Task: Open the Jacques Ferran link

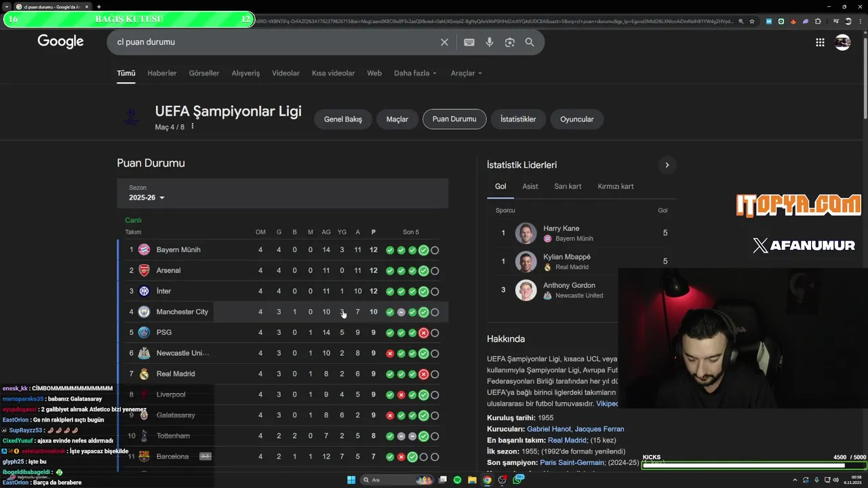Action: [x=599, y=429]
